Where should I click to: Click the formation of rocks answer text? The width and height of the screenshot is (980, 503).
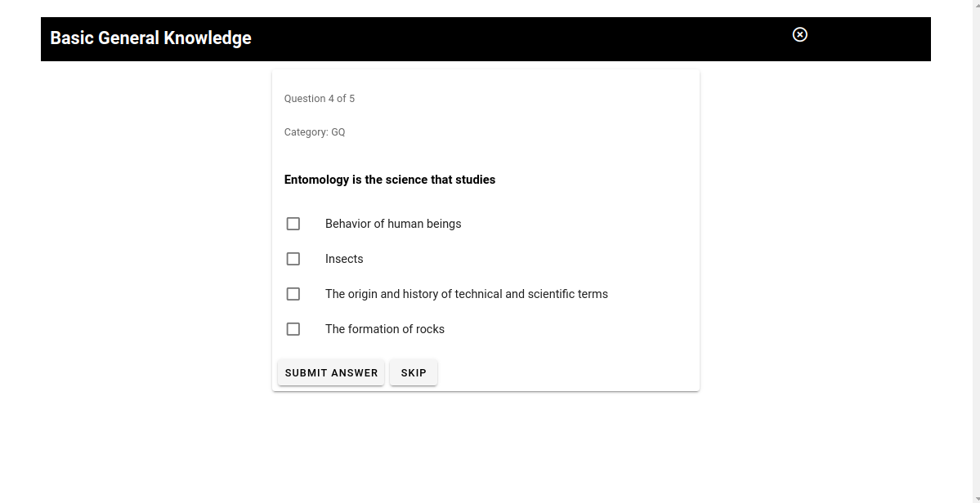tap(384, 330)
